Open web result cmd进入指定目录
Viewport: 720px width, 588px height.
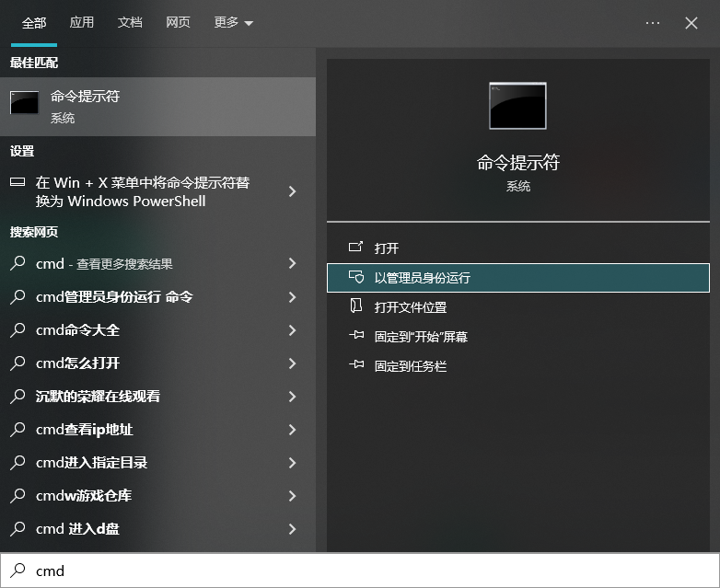[x=92, y=463]
